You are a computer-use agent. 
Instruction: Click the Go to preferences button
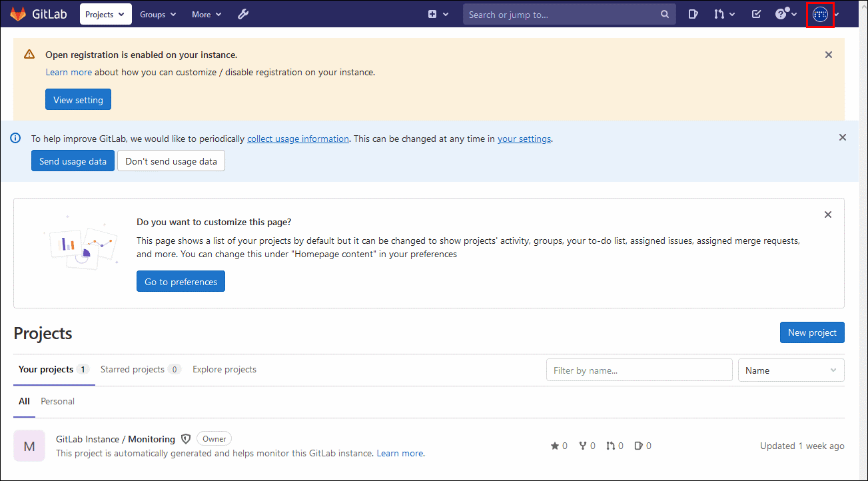coord(181,281)
